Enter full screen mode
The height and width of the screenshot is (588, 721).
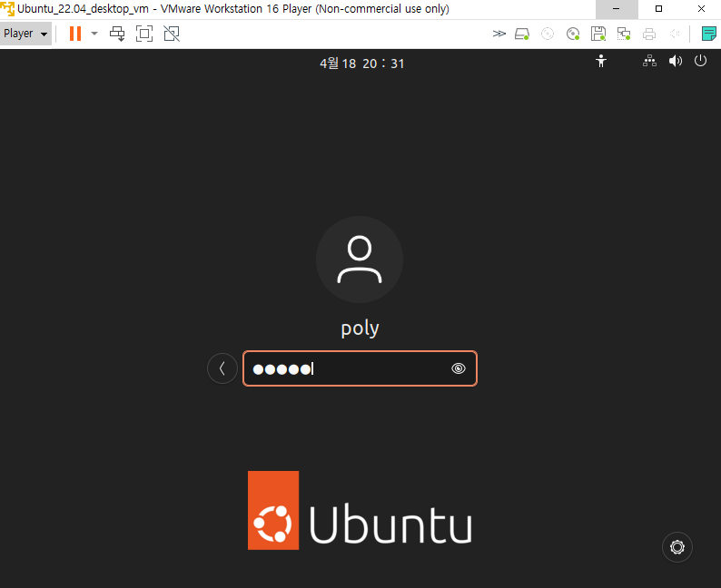coord(144,34)
